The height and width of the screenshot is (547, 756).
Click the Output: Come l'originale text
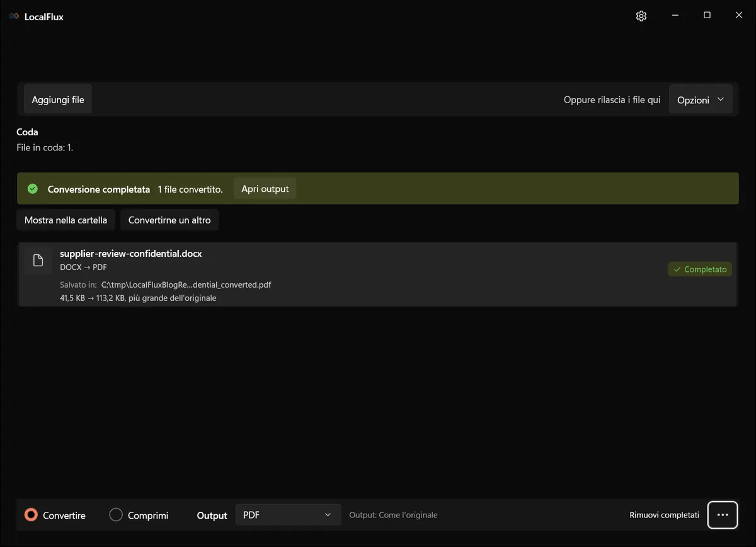pos(393,515)
